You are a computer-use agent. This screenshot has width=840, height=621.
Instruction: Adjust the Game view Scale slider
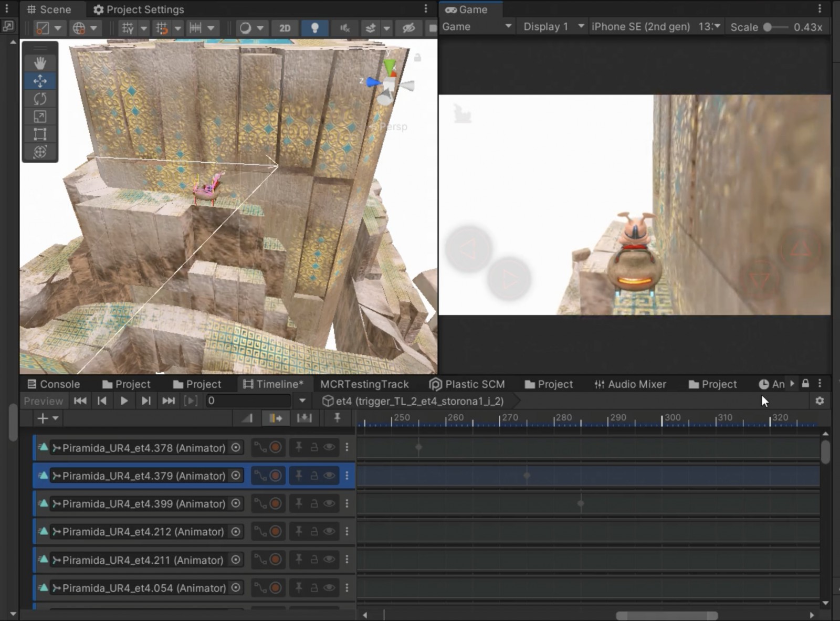[776, 27]
